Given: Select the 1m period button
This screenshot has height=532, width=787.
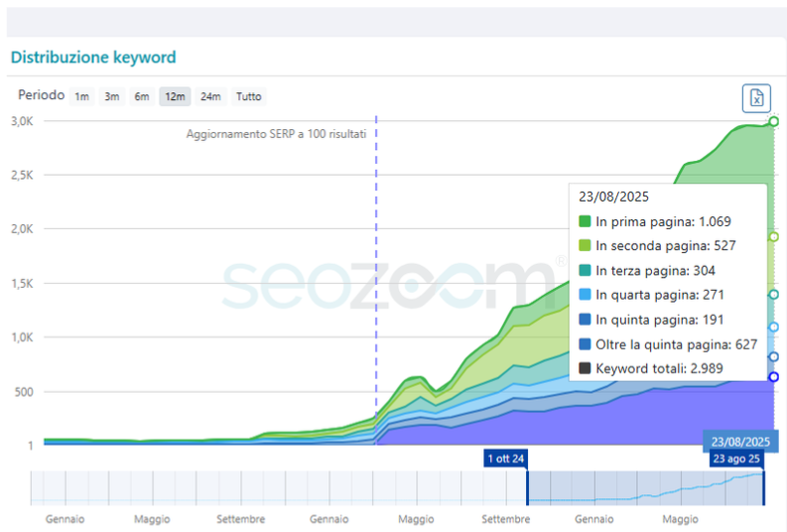Looking at the screenshot, I should tap(81, 96).
